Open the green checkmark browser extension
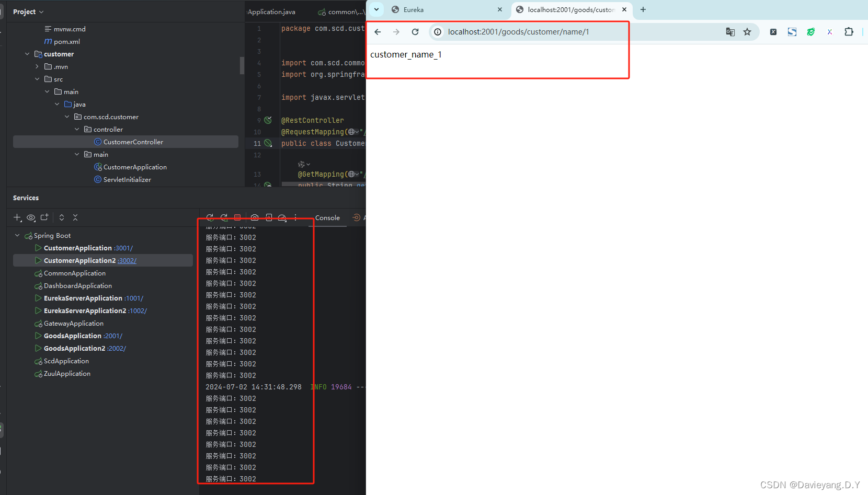Image resolution: width=868 pixels, height=495 pixels. (x=811, y=32)
